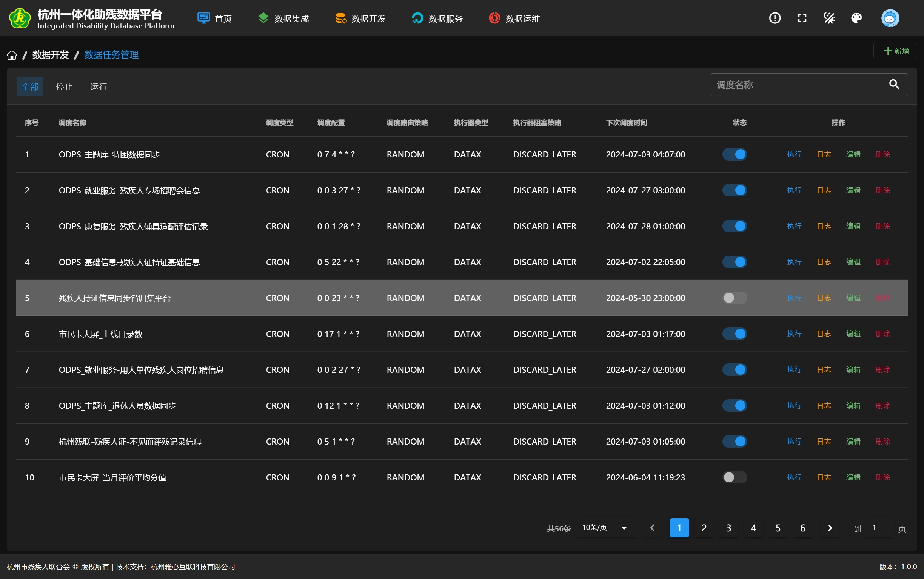Go to page 6
Viewport: 924px width, 579px height.
[803, 528]
